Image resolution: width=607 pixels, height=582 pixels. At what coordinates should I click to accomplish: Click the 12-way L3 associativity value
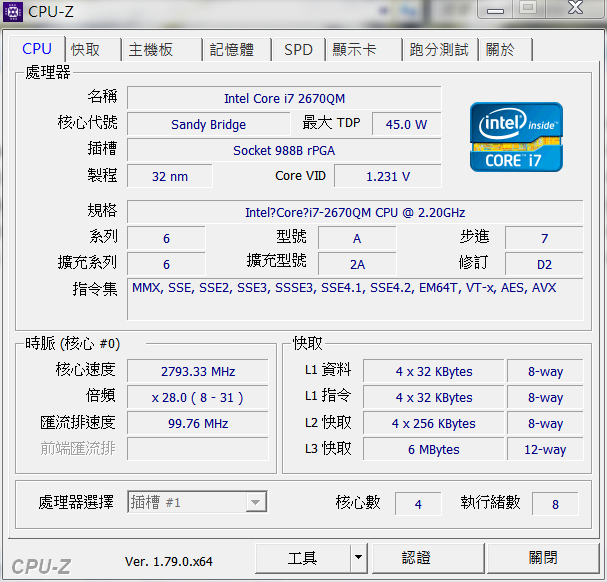coord(545,449)
